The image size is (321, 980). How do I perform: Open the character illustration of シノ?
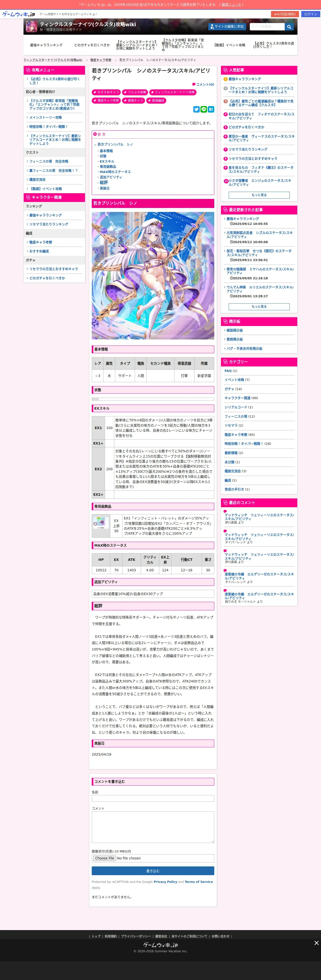(153, 275)
